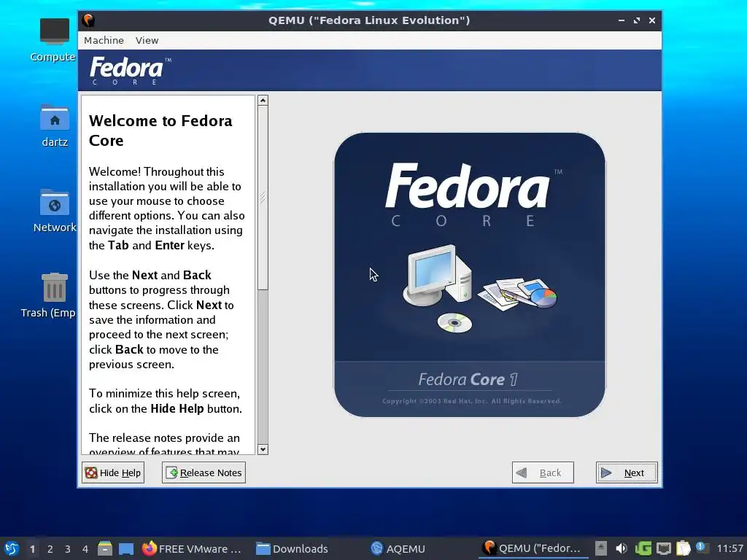
Task: Open the View menu in QEMU
Action: 147,41
